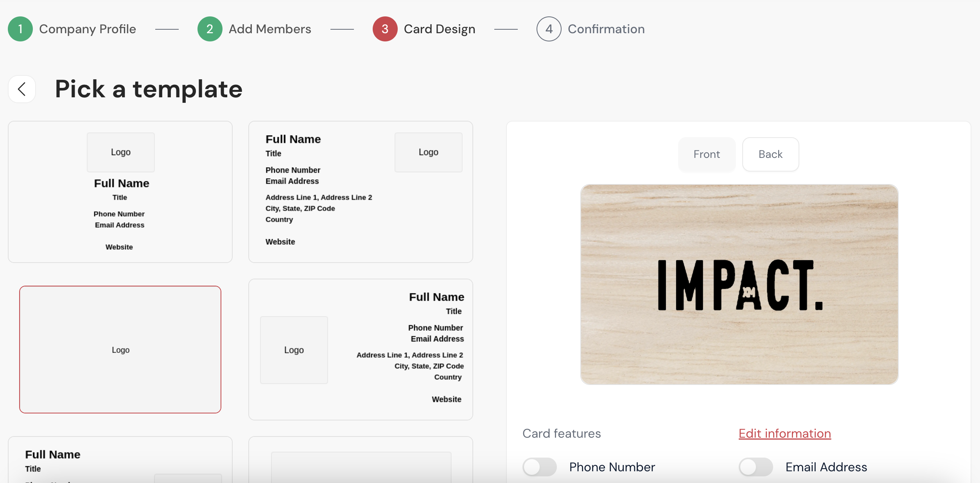Select the right-aligned template with left logo

click(x=360, y=349)
